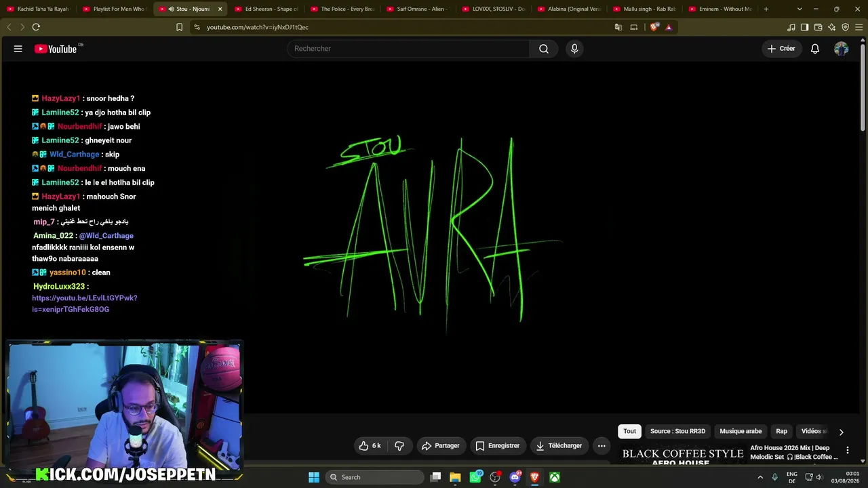Open the Brave VPN shield icon
The width and height of the screenshot is (868, 488).
click(x=845, y=27)
